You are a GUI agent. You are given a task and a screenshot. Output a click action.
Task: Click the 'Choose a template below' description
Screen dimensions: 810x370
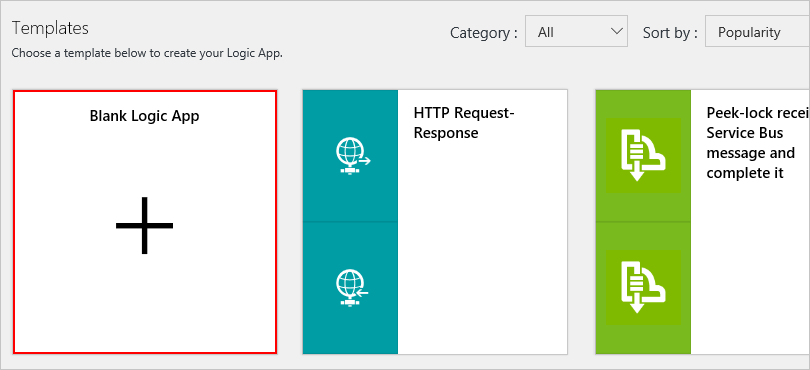click(x=147, y=53)
